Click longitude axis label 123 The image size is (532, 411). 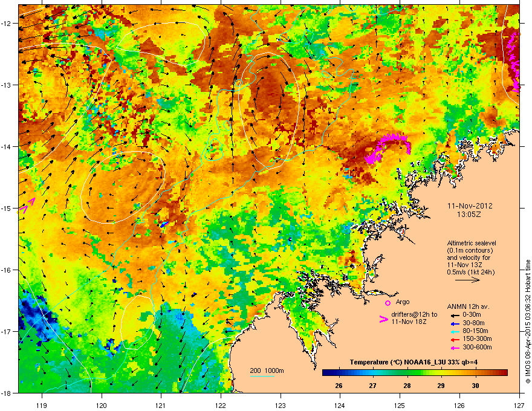pyautogui.click(x=281, y=405)
